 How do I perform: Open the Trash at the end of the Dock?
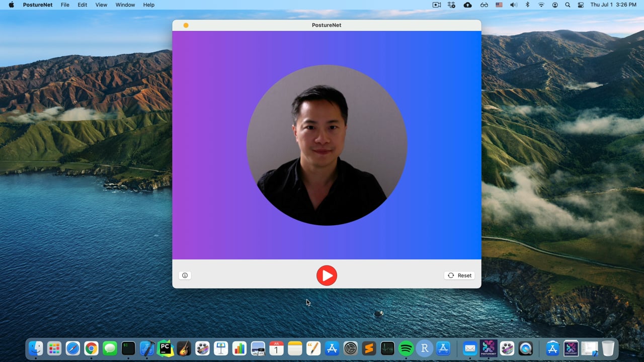pos(608,348)
